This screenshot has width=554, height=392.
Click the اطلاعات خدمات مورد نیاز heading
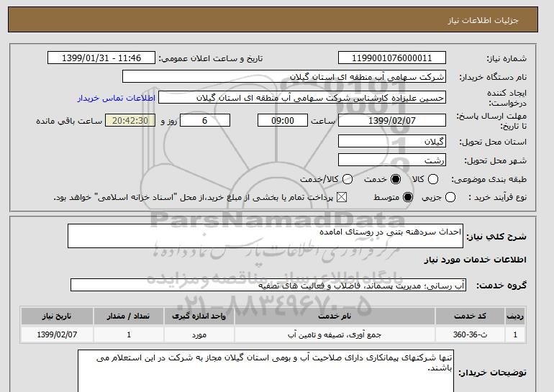[x=475, y=260]
